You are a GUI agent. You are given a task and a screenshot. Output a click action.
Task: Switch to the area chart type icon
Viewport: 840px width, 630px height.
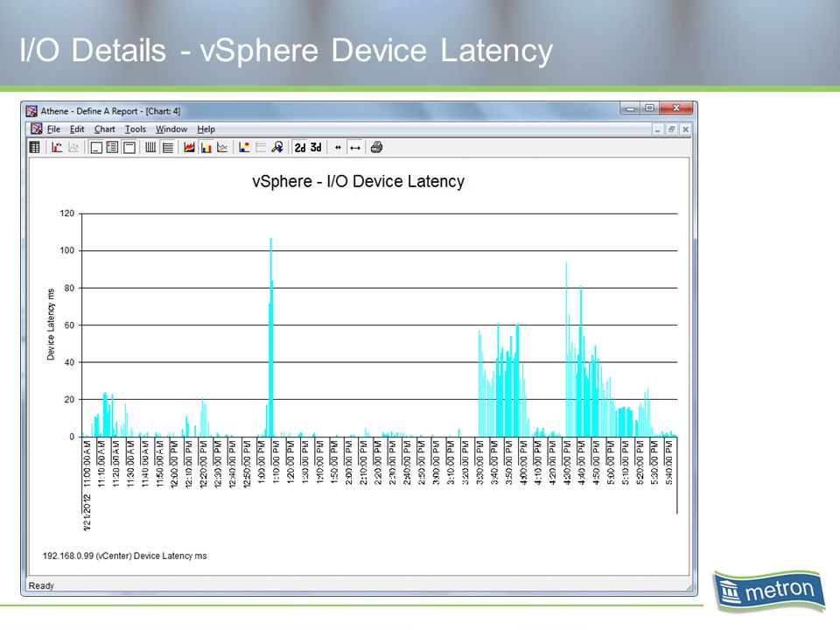pyautogui.click(x=189, y=147)
